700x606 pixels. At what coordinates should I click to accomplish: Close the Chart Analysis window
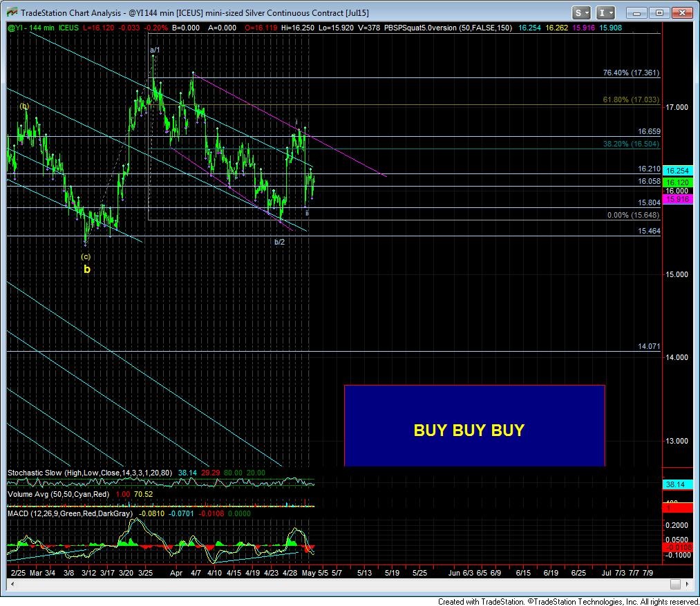coord(682,13)
